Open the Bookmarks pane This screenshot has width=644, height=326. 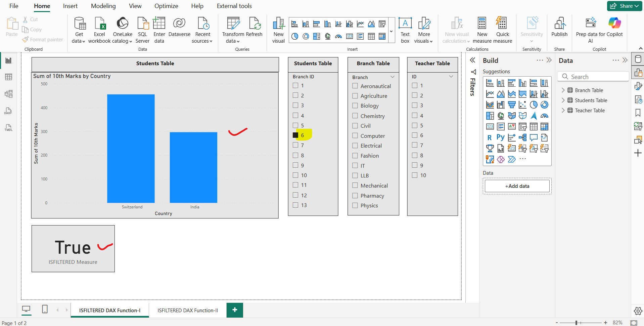pos(638,113)
